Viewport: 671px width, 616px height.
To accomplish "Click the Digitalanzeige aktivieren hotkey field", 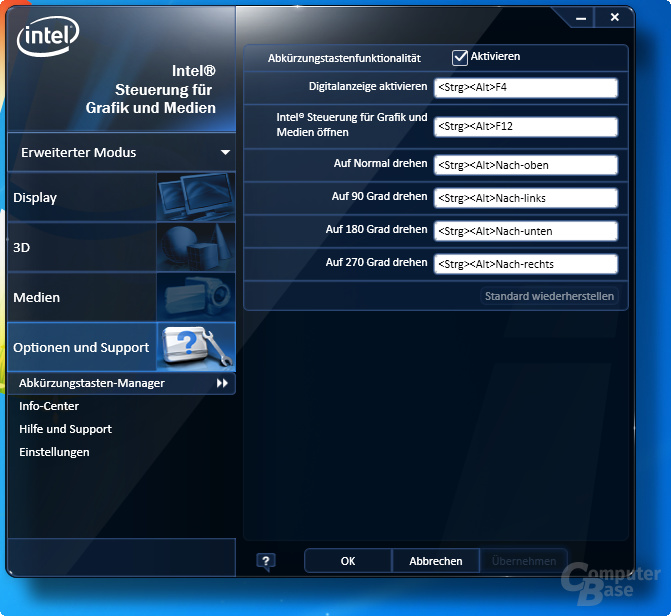I will pos(526,88).
